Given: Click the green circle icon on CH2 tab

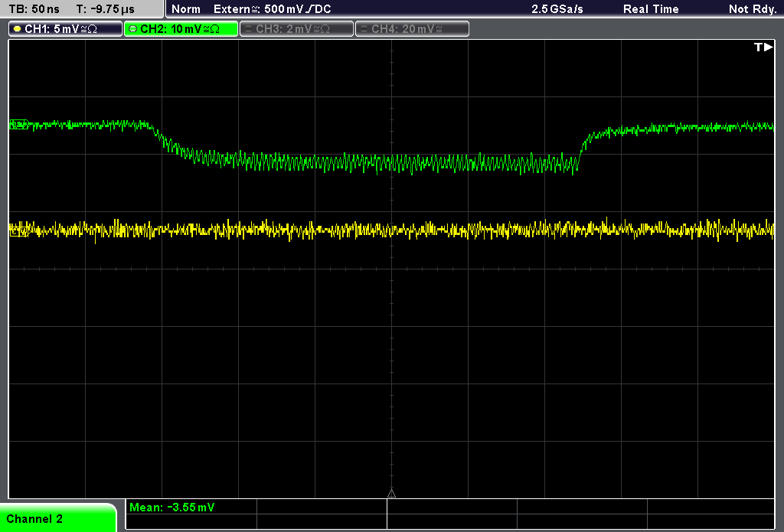Looking at the screenshot, I should tap(133, 29).
